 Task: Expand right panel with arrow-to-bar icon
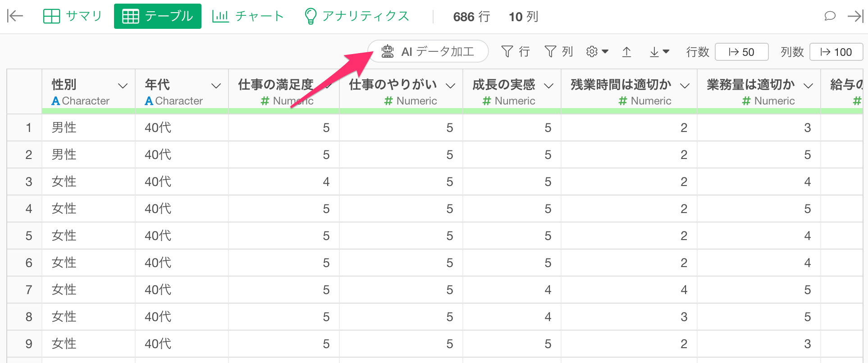coord(855,16)
